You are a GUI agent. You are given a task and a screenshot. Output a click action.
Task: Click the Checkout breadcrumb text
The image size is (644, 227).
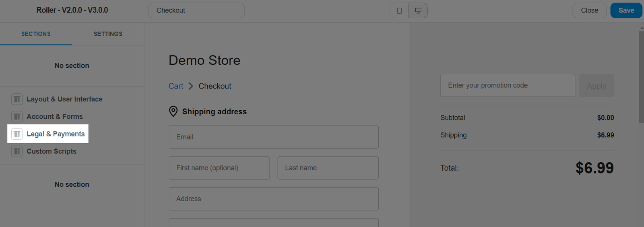coord(215,86)
